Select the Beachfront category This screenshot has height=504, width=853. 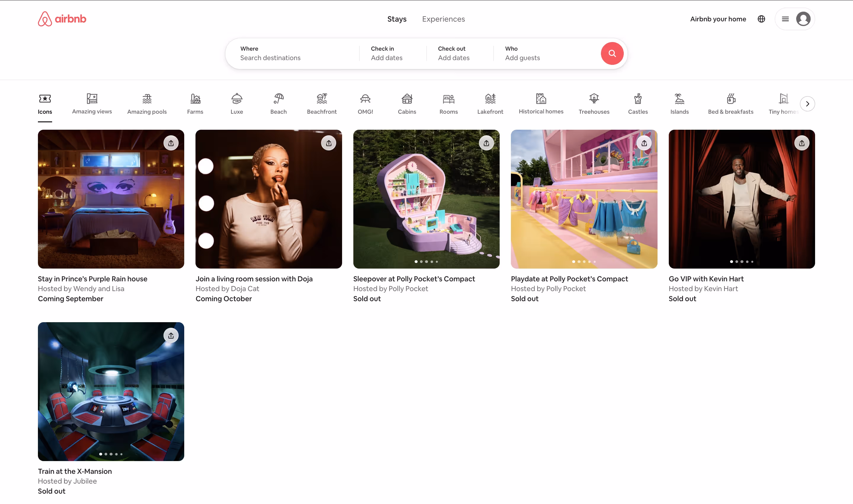tap(322, 104)
